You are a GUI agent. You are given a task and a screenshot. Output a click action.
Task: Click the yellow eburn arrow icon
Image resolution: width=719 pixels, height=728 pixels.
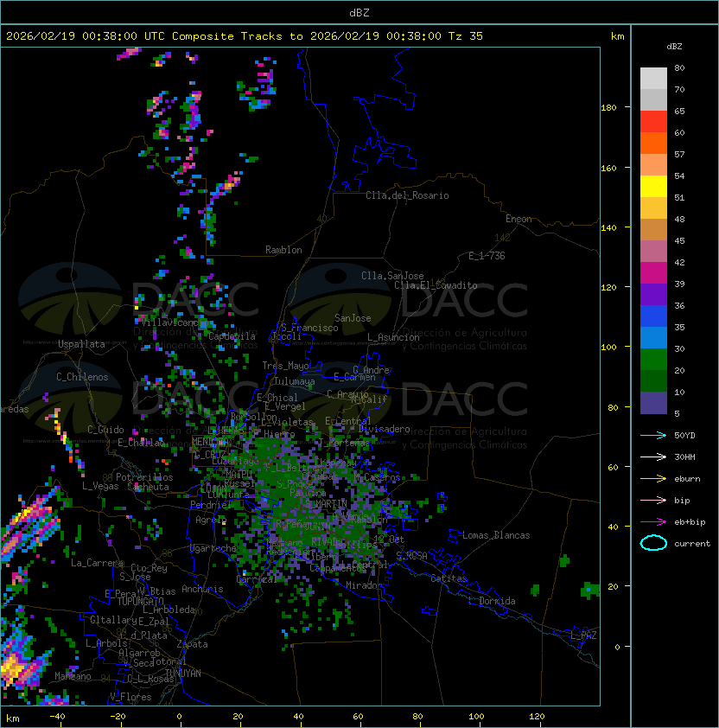(653, 479)
